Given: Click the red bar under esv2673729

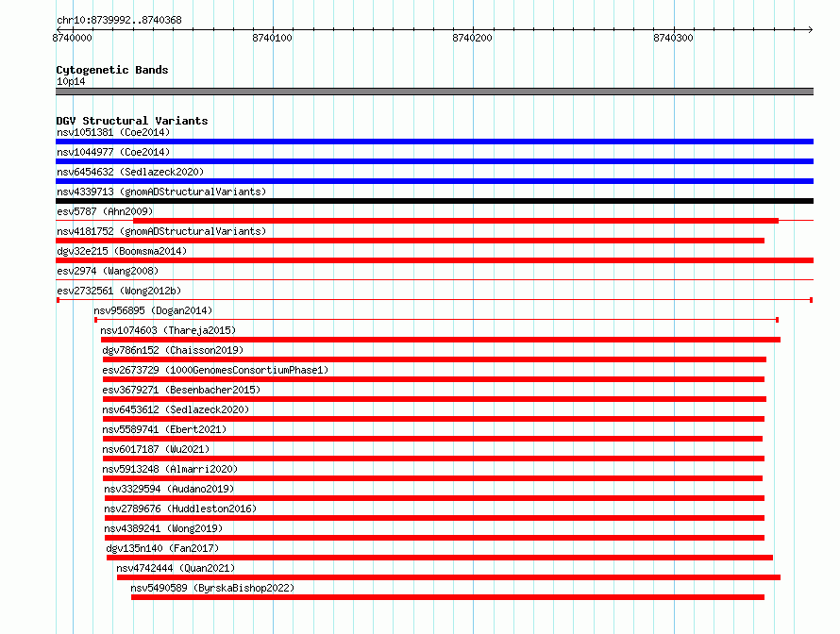Looking at the screenshot, I should click(433, 379).
